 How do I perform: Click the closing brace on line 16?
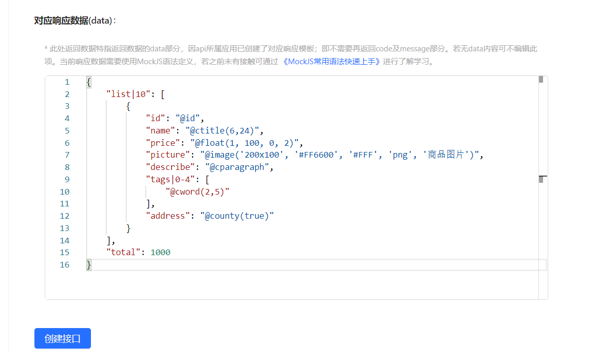tap(89, 264)
